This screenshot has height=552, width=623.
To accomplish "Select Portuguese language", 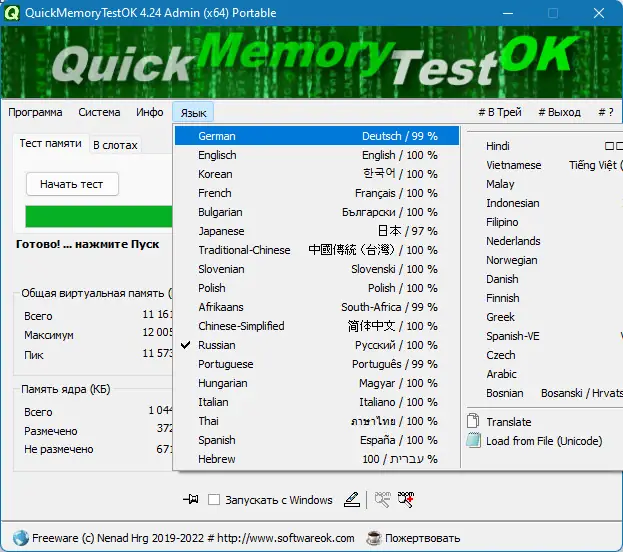I will (x=317, y=364).
